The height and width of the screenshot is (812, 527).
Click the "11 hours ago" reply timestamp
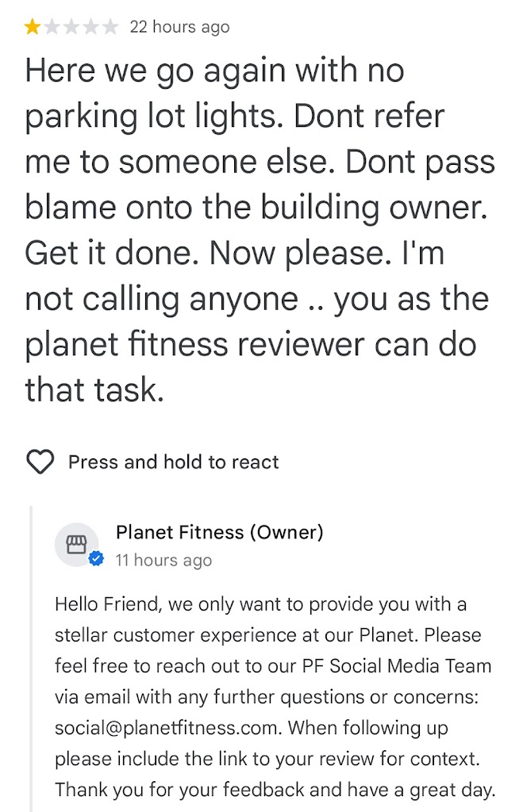tap(163, 561)
